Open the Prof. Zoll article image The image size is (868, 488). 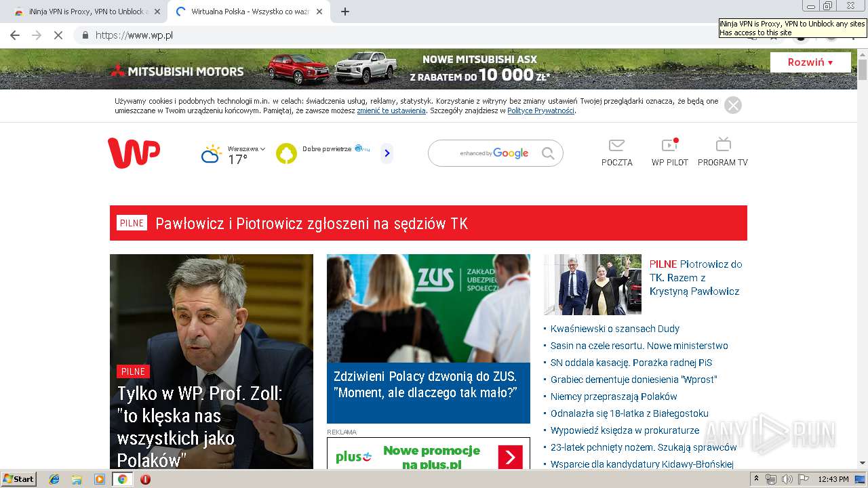tap(212, 361)
